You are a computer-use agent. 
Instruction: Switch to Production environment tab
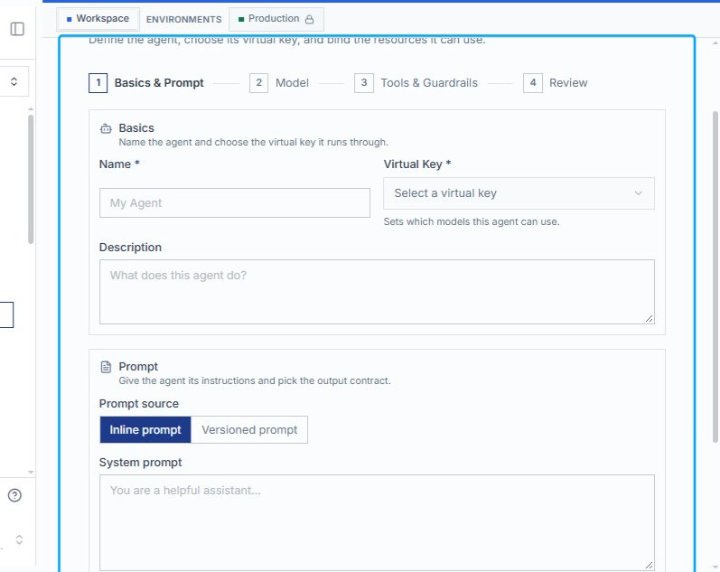pos(276,19)
